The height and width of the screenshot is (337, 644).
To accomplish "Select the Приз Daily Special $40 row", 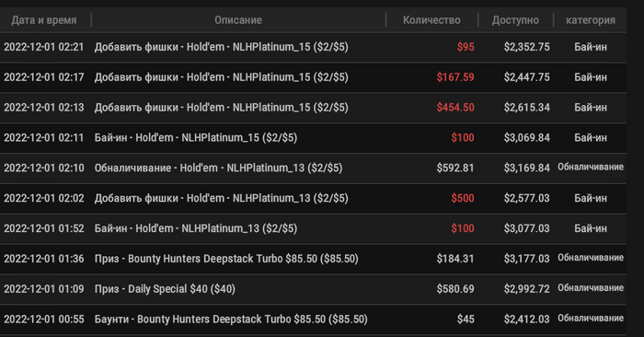I will tap(313, 289).
